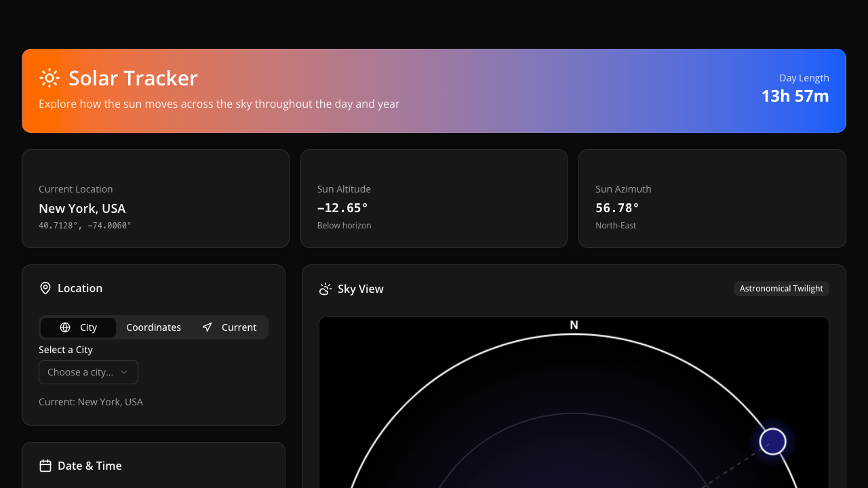Switch to the Coordinates tab
The height and width of the screenshot is (488, 868).
[153, 327]
